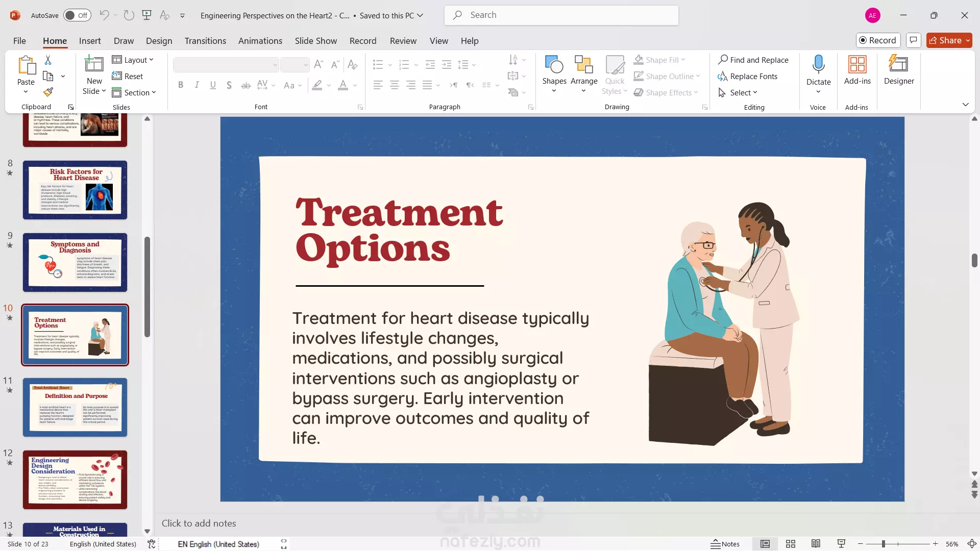This screenshot has height=551, width=980.
Task: Click the Increase Font Size icon
Action: (x=318, y=64)
